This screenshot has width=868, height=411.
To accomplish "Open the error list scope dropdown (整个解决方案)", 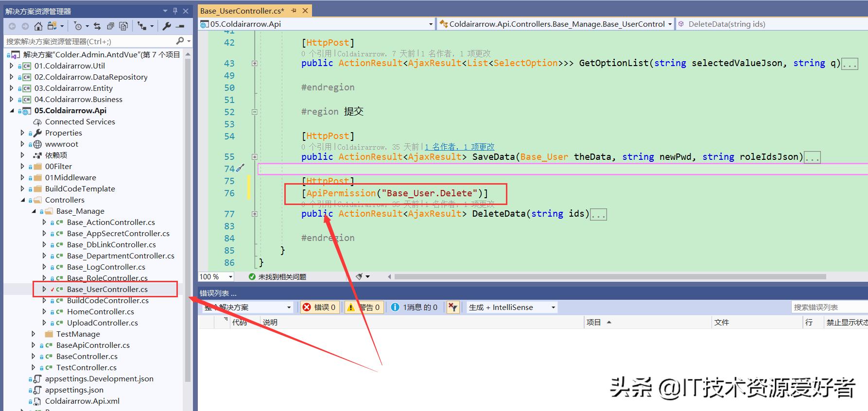I will pyautogui.click(x=289, y=307).
